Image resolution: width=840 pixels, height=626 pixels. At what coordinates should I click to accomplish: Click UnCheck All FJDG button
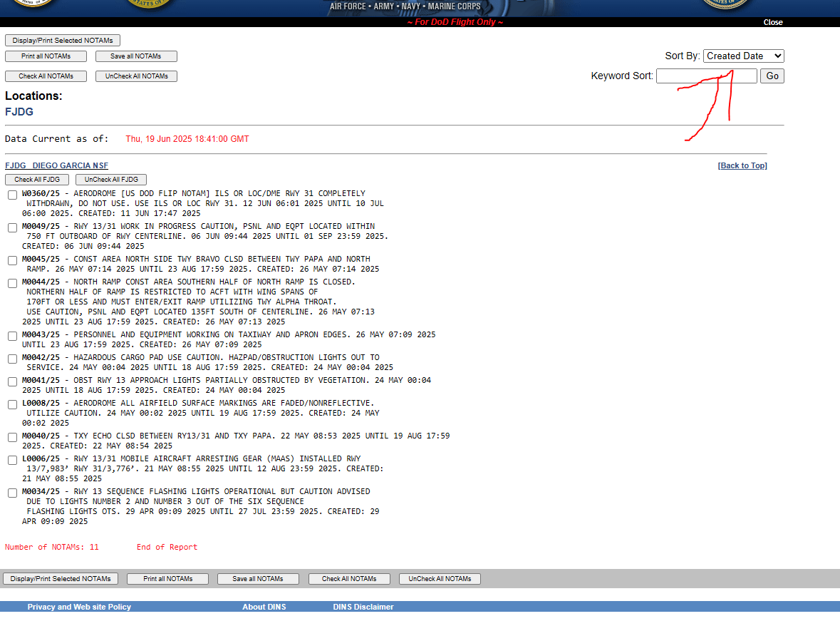[x=111, y=180]
